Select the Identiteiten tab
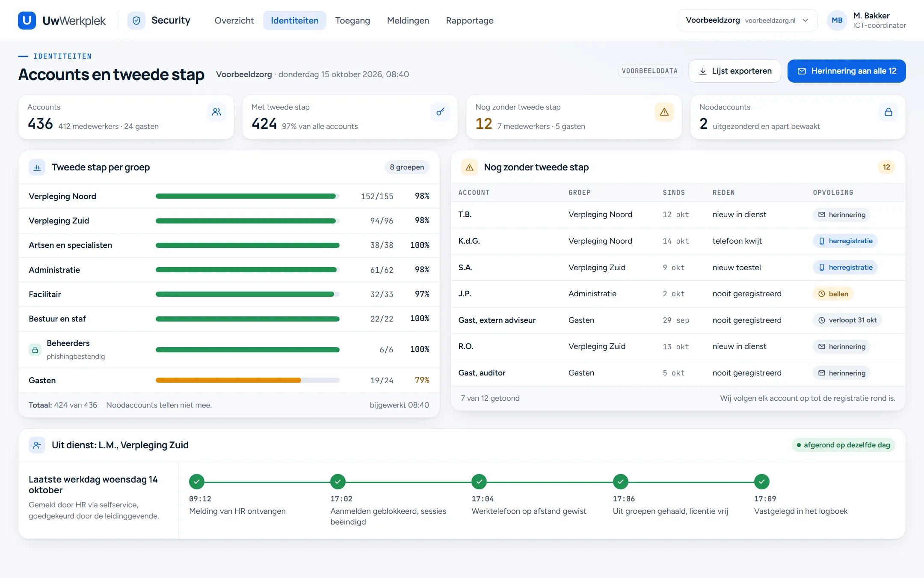Viewport: 924px width, 578px height. click(x=295, y=21)
